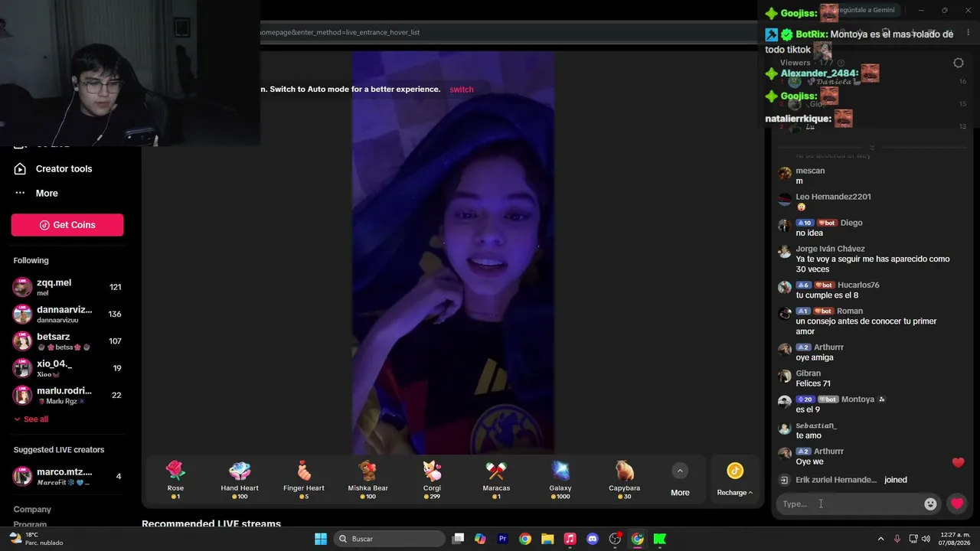
Task: Click username Montoya in chat
Action: click(857, 399)
